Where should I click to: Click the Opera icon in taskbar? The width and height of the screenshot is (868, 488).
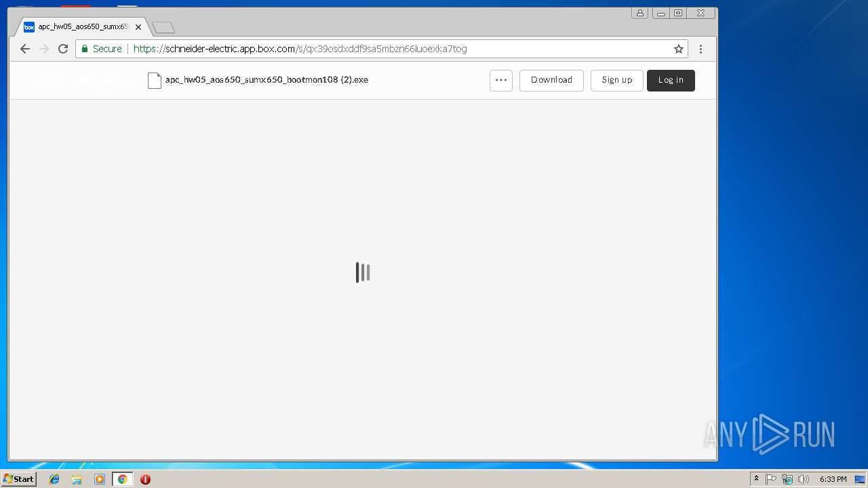click(145, 479)
